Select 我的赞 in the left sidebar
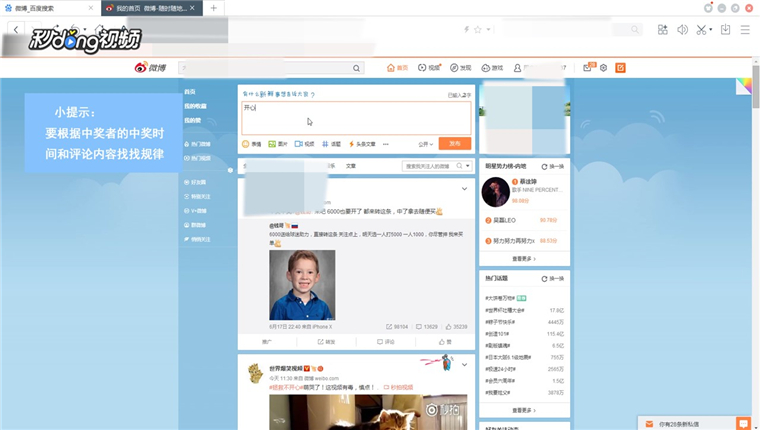760x430 pixels. pos(192,120)
